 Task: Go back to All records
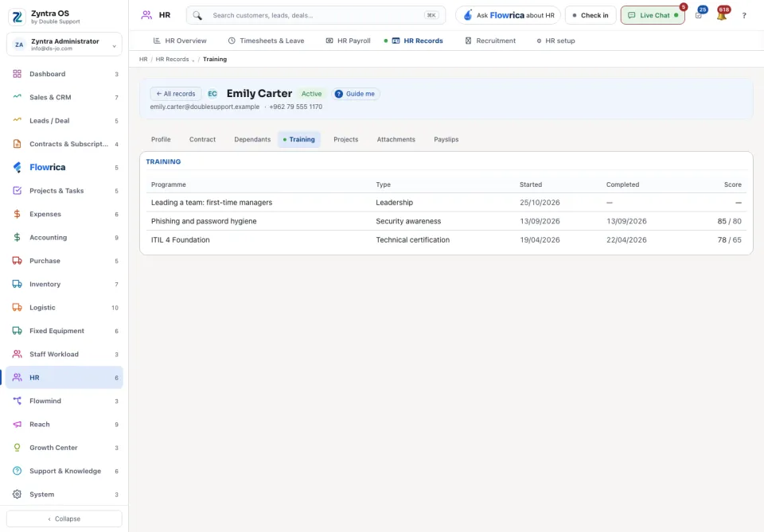[175, 94]
